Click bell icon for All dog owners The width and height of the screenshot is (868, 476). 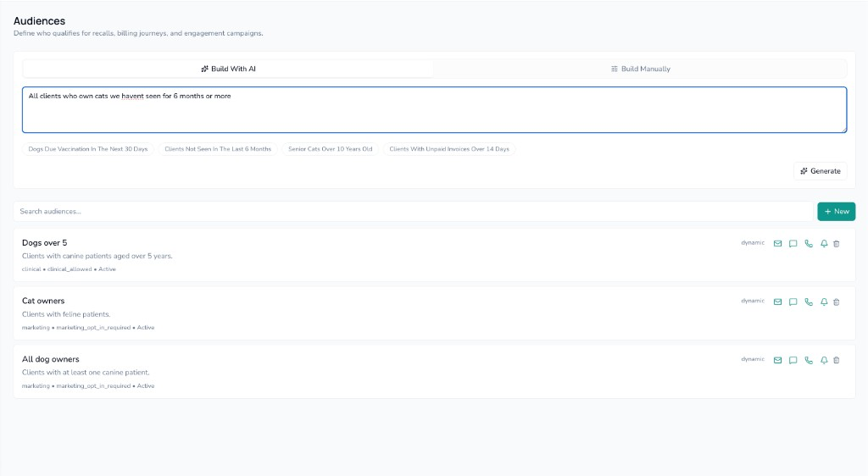(x=824, y=360)
